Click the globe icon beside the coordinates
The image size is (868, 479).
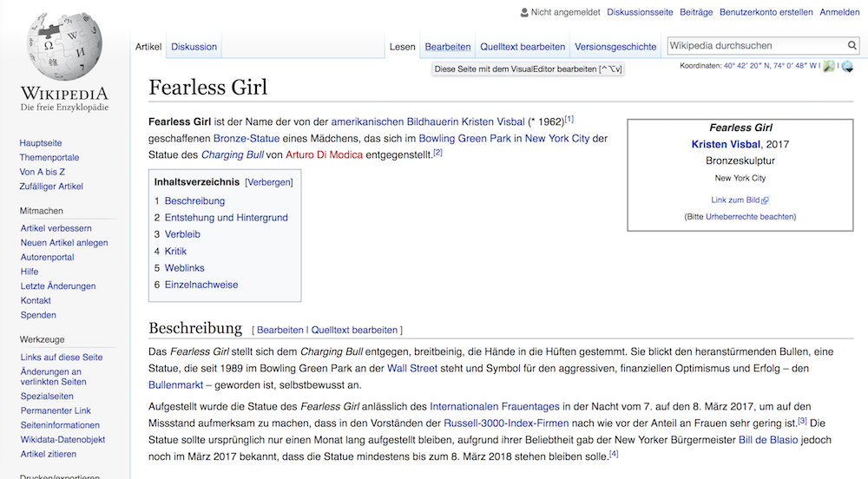click(847, 67)
